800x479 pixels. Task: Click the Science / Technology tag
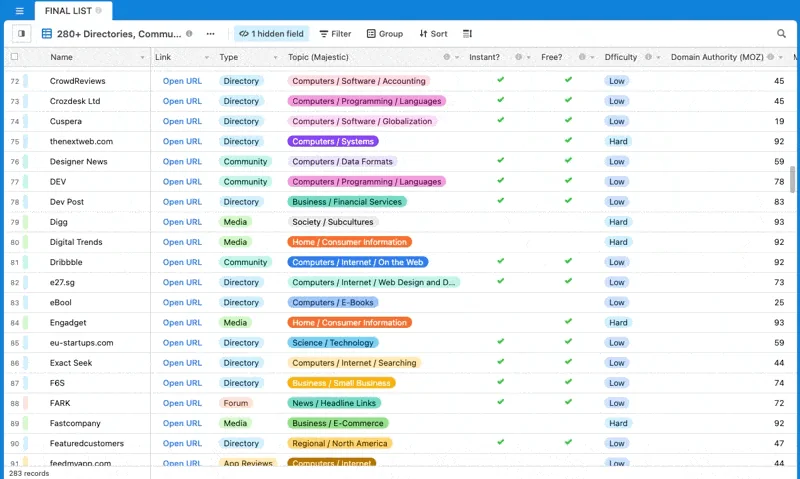coord(333,343)
